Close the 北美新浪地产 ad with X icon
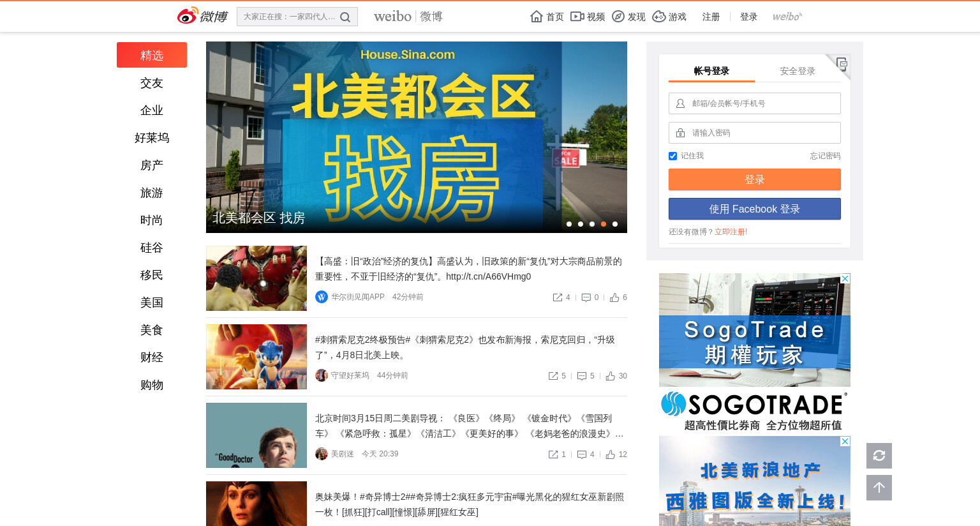Viewport: 980px width, 526px height. pos(845,441)
